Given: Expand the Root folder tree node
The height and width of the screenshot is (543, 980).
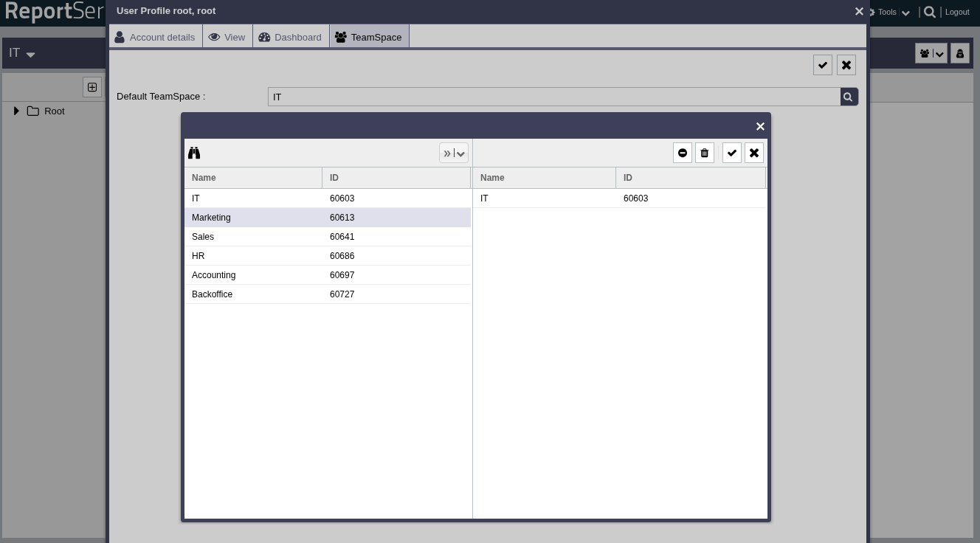Looking at the screenshot, I should pyautogui.click(x=16, y=111).
